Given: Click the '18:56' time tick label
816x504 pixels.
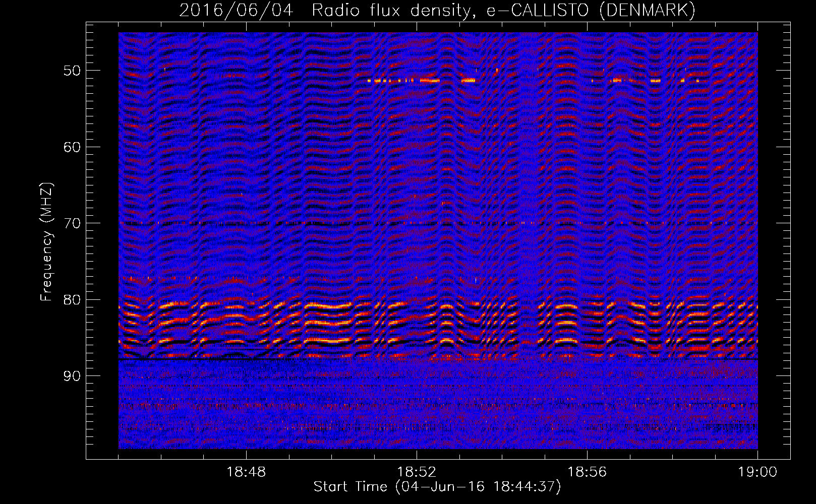Looking at the screenshot, I should pos(587,472).
